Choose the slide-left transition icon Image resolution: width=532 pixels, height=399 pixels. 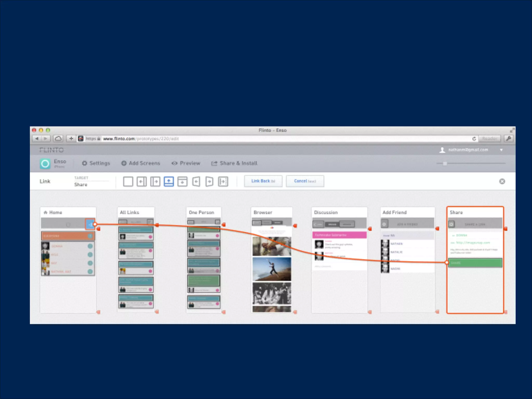click(142, 182)
